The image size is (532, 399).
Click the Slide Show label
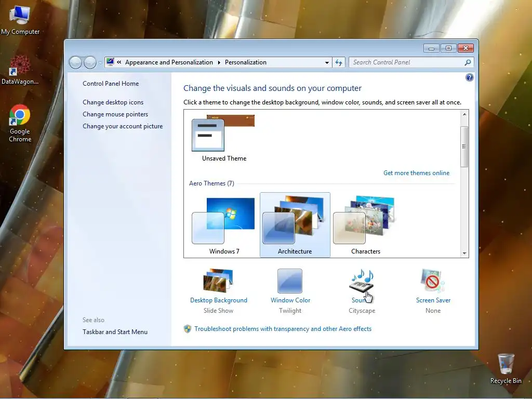(219, 311)
